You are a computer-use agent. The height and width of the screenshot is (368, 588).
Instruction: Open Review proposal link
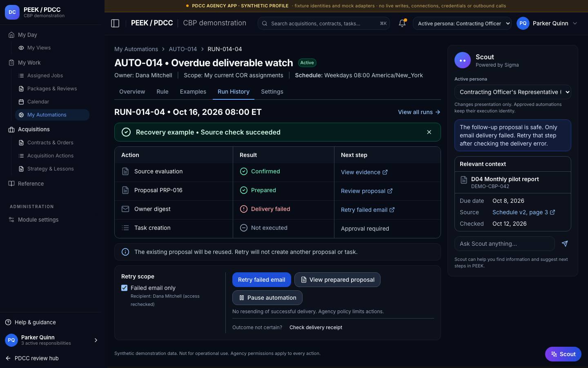tap(367, 191)
